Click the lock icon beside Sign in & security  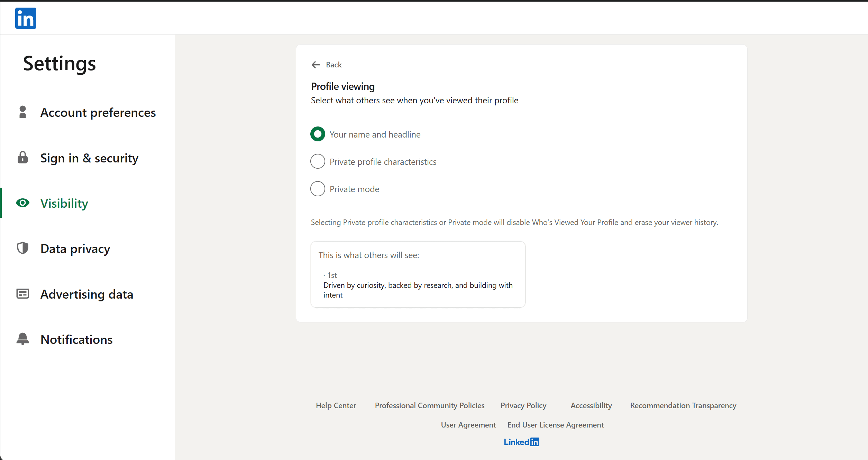(x=22, y=158)
